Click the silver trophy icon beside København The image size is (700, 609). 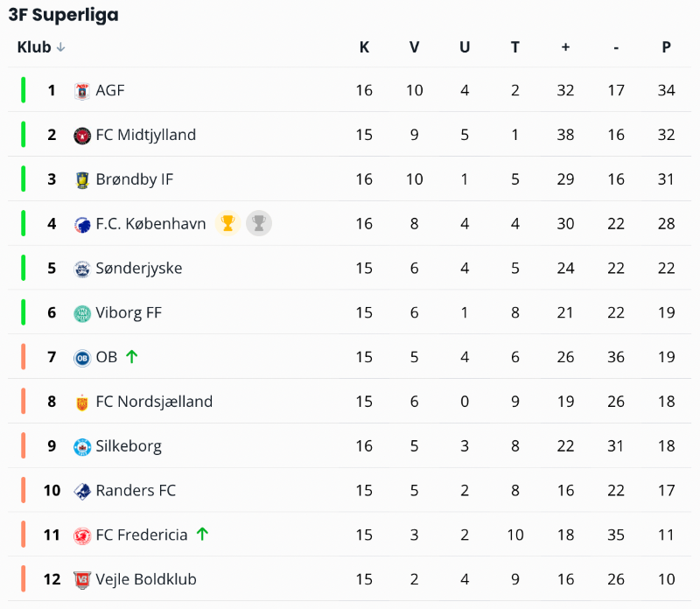(x=258, y=223)
